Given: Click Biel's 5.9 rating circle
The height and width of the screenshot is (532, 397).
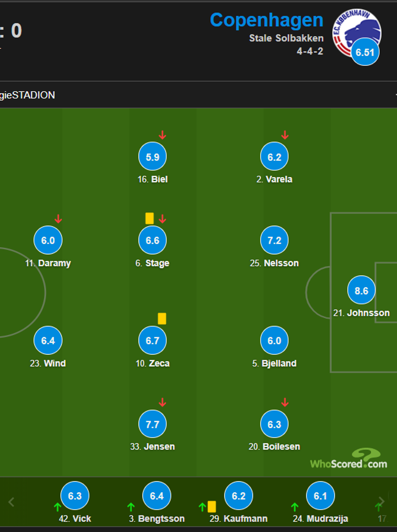Looking at the screenshot, I should [152, 157].
